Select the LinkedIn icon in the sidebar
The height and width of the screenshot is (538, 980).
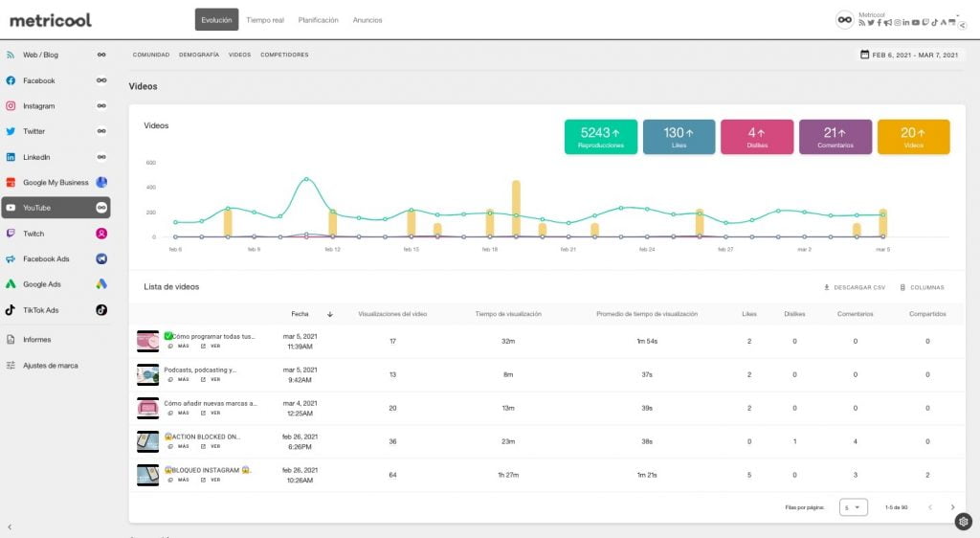click(x=11, y=157)
